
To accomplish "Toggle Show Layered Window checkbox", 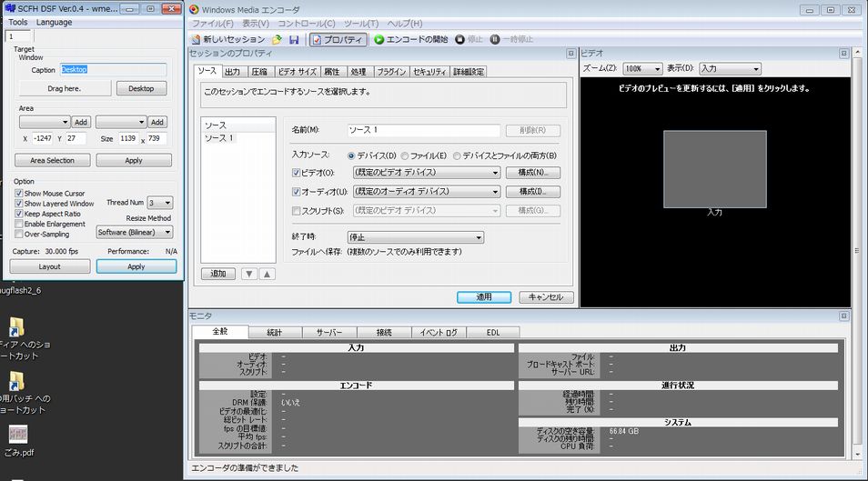I will coord(19,203).
